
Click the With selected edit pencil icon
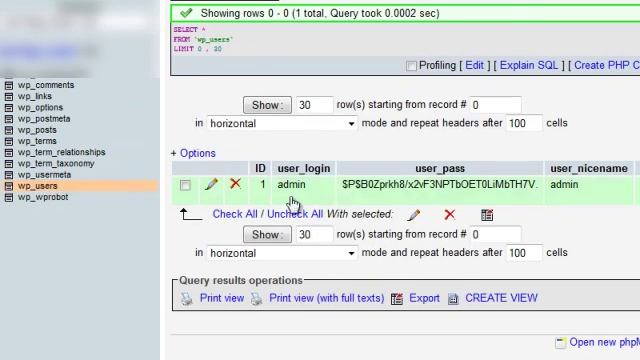[x=413, y=215]
